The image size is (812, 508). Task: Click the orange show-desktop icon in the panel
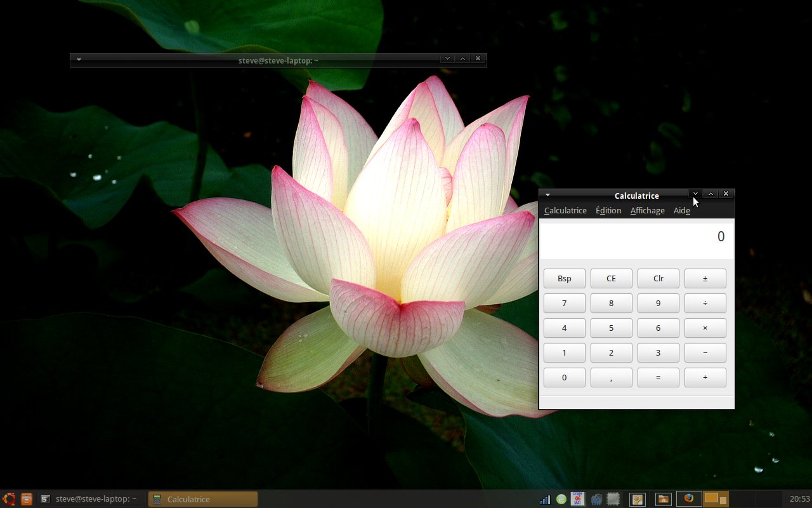tap(26, 499)
